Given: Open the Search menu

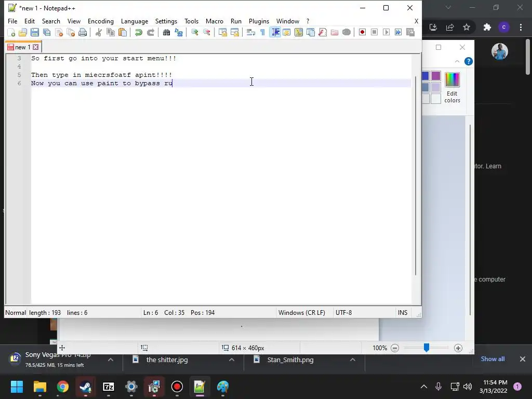Looking at the screenshot, I should pyautogui.click(x=51, y=21).
